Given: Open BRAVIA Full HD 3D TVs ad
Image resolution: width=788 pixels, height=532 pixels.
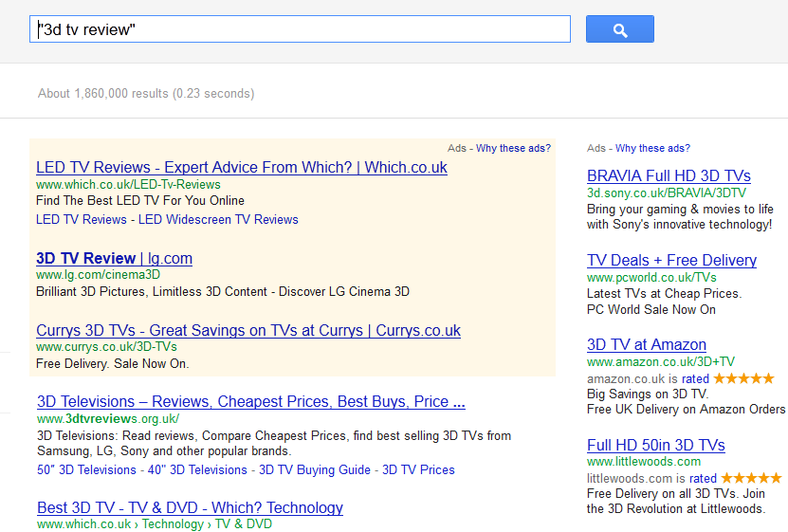Looking at the screenshot, I should pyautogui.click(x=669, y=175).
